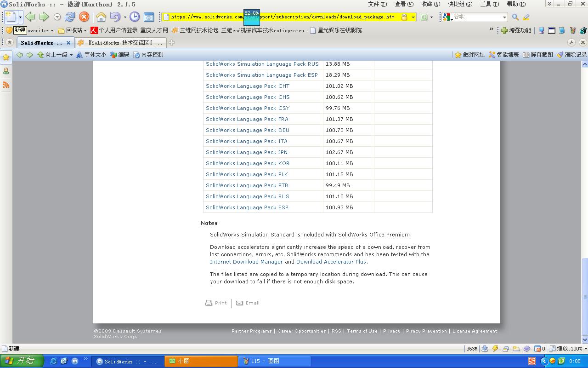Click 屏幕截图 screen capture tool
Viewport: 588px width, 368px height.
(538, 54)
